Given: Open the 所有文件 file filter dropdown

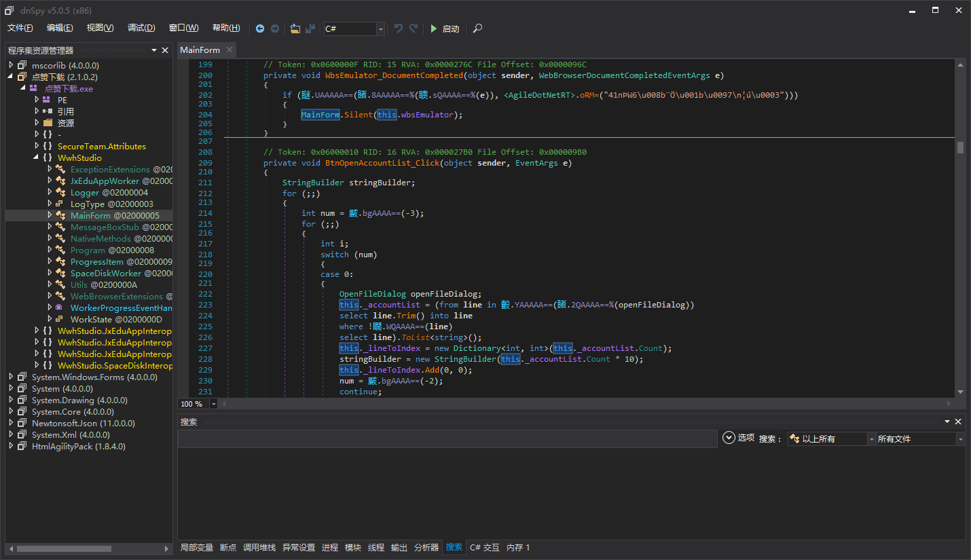Looking at the screenshot, I should pyautogui.click(x=960, y=438).
